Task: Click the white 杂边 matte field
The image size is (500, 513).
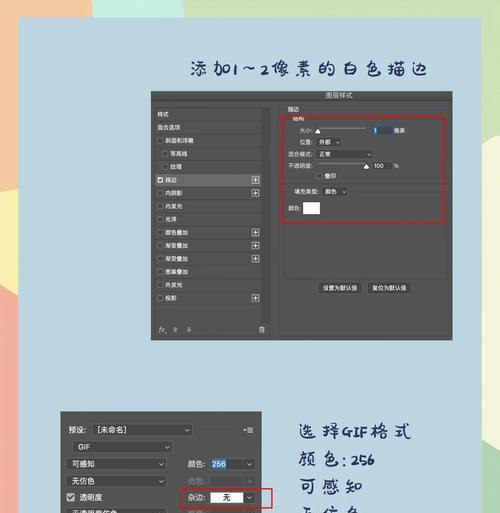Action: pyautogui.click(x=227, y=498)
